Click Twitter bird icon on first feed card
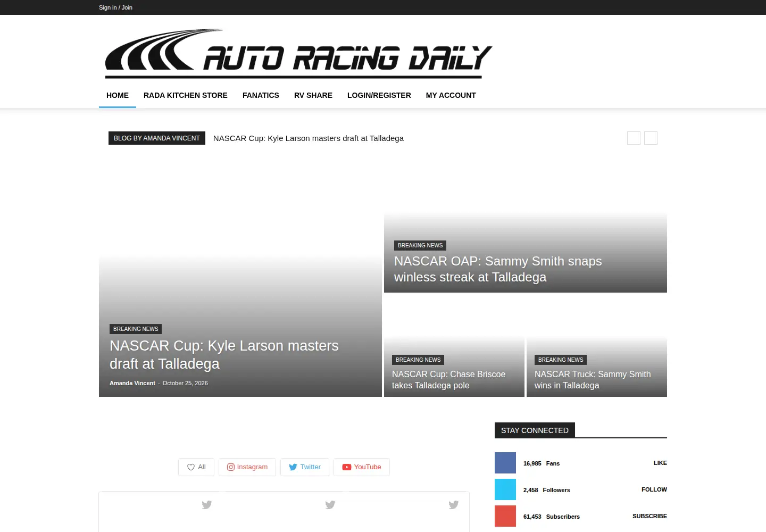Image resolution: width=766 pixels, height=532 pixels. pos(207,504)
